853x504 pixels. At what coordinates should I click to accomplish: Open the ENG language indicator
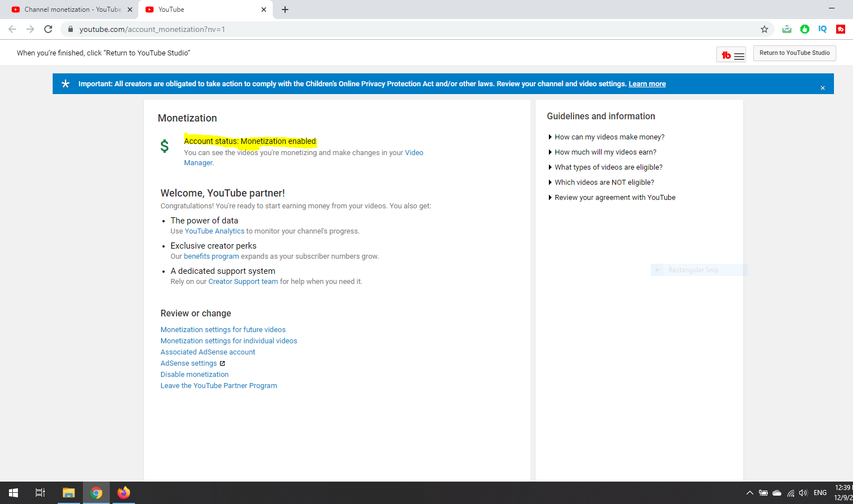(820, 493)
